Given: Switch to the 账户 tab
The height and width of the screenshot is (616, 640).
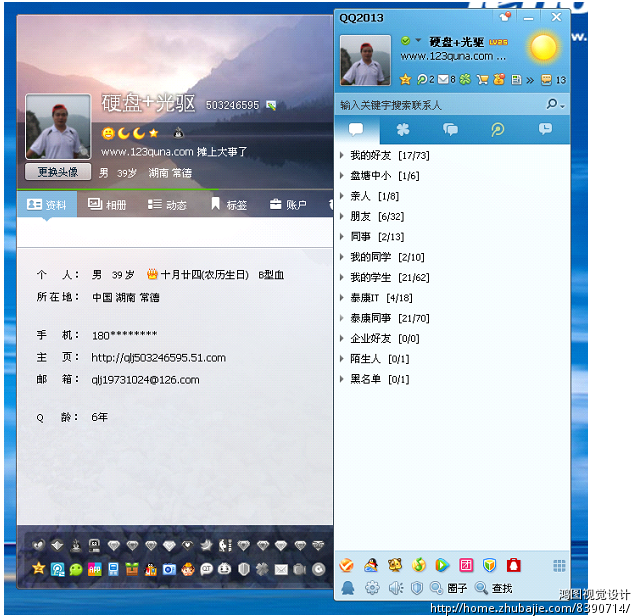Looking at the screenshot, I should tap(288, 205).
